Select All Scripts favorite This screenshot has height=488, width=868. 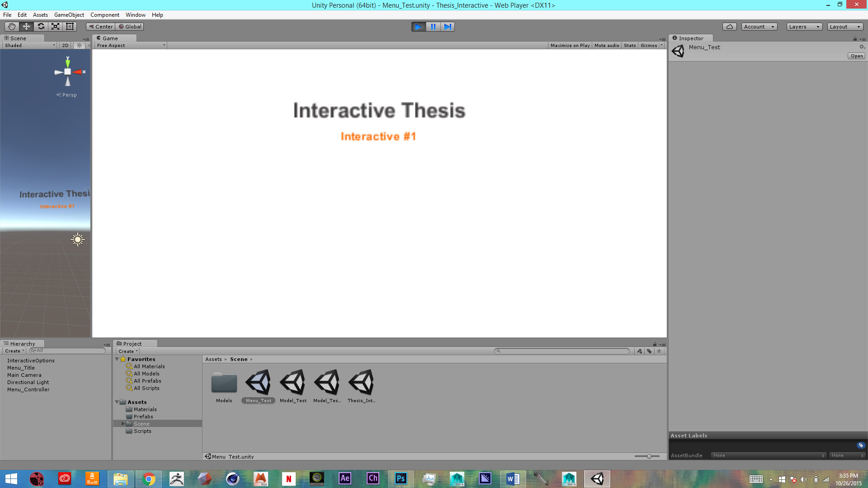coord(146,388)
